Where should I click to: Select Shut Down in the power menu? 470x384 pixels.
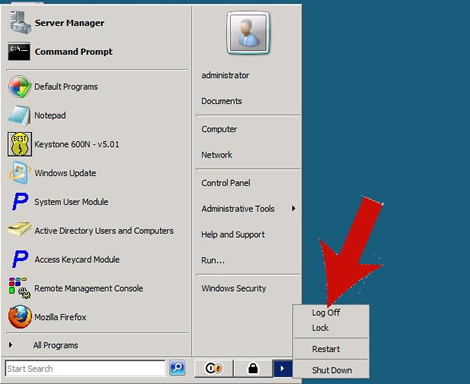tap(332, 370)
